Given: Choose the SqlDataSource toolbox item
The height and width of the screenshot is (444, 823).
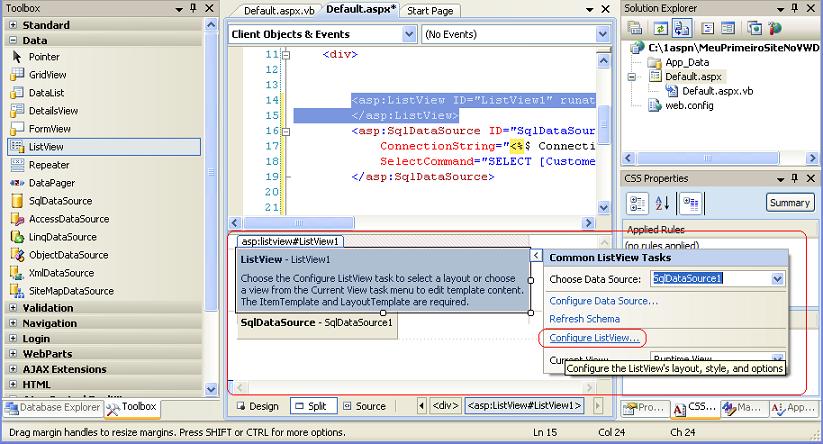Looking at the screenshot, I should [x=60, y=201].
